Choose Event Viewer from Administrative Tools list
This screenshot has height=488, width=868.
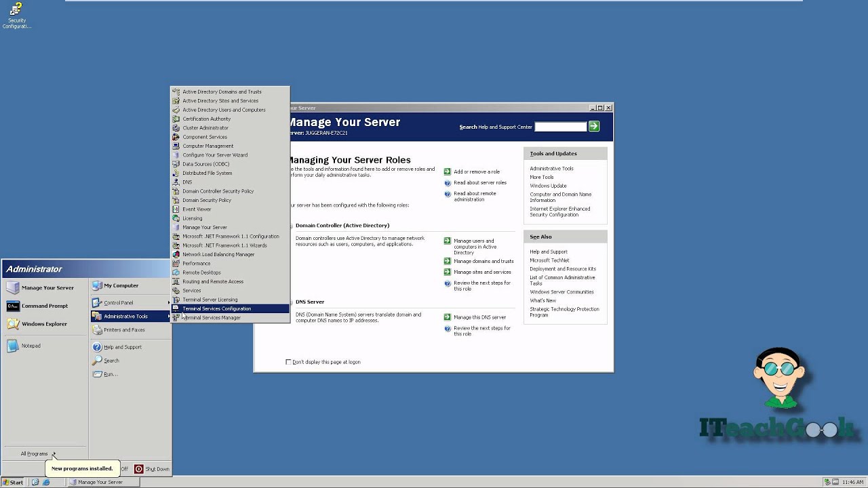[x=197, y=209]
